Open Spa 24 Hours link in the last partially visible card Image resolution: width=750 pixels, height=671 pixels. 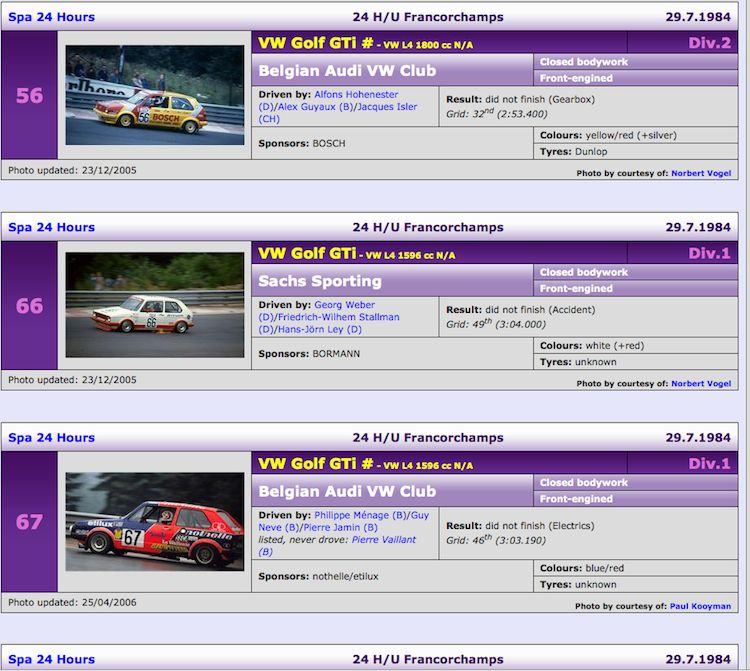pyautogui.click(x=52, y=659)
